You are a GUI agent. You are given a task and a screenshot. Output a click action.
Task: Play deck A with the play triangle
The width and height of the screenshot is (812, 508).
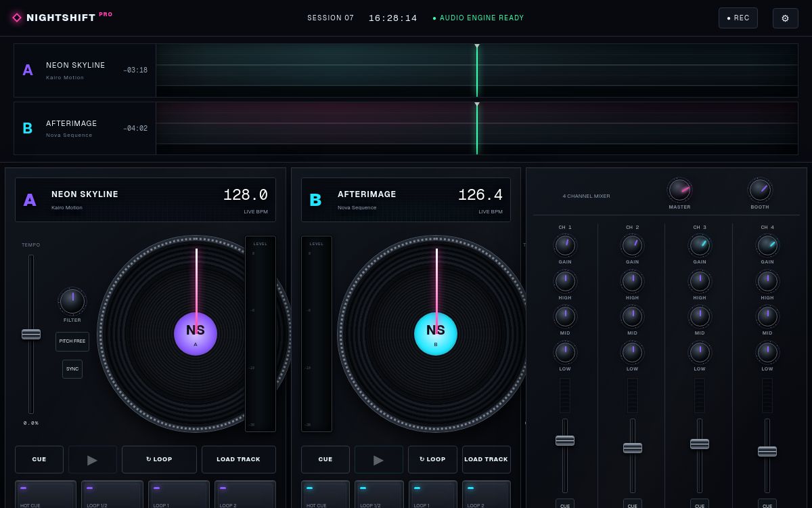[93, 460]
